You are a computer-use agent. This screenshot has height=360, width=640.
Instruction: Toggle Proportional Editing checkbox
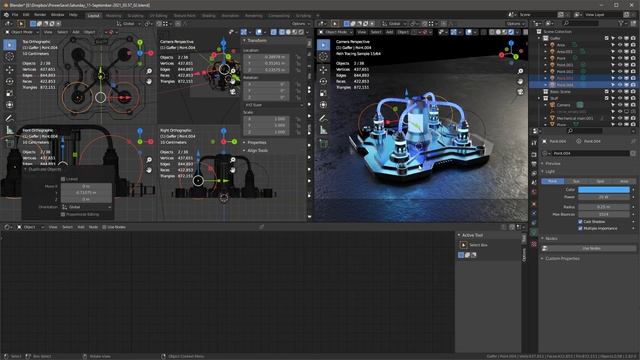click(63, 214)
